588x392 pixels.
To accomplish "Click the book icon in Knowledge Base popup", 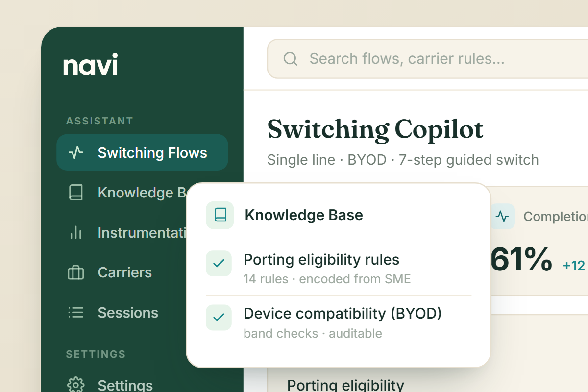I will tap(220, 215).
